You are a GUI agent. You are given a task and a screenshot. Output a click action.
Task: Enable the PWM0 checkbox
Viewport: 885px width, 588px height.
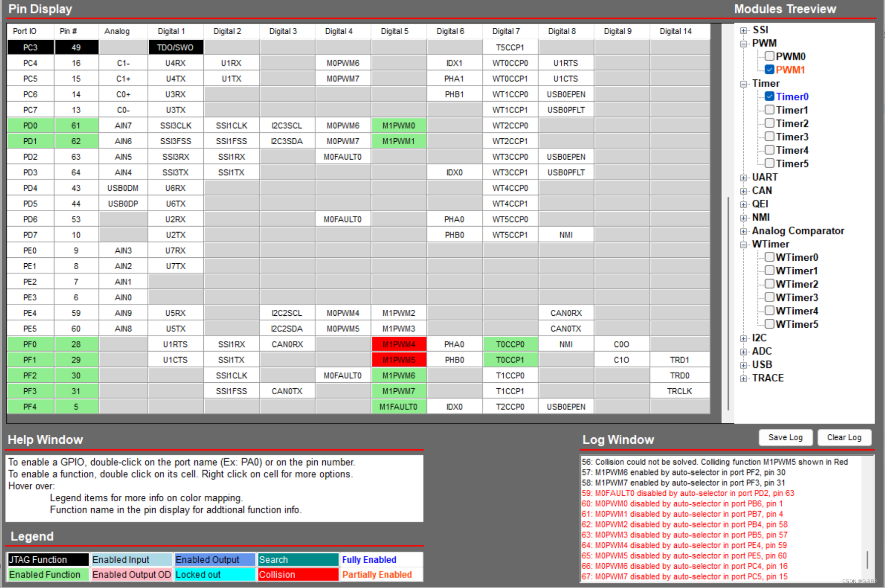[769, 56]
